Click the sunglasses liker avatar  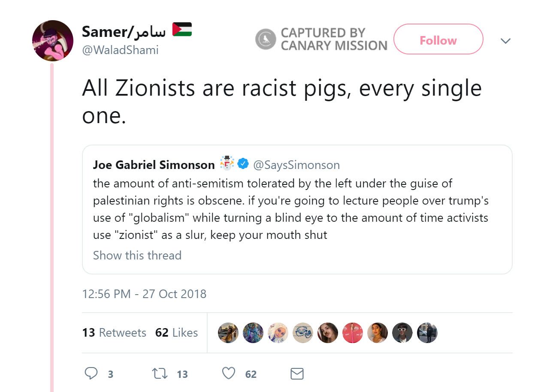402,333
